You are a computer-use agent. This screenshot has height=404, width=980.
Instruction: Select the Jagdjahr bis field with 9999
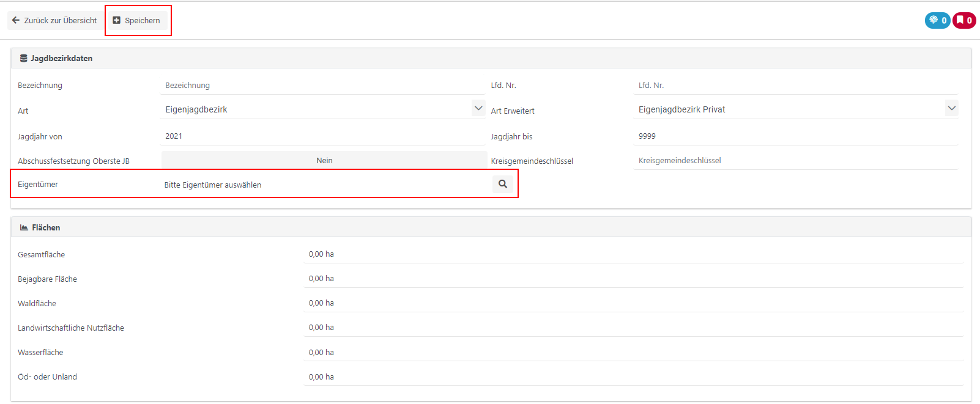click(795, 136)
